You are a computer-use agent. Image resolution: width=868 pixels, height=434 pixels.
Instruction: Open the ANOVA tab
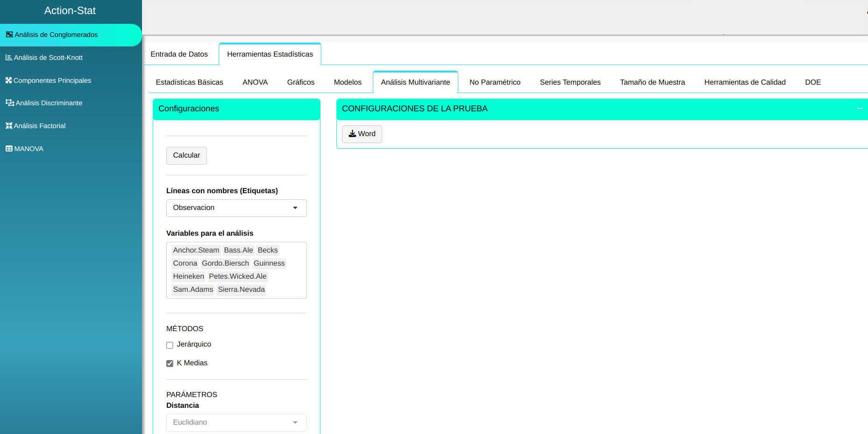tap(255, 82)
